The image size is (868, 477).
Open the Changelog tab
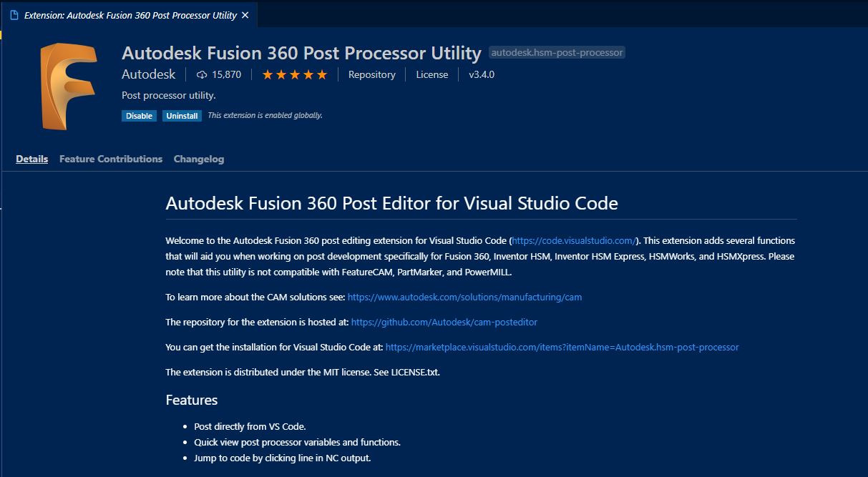pos(199,159)
